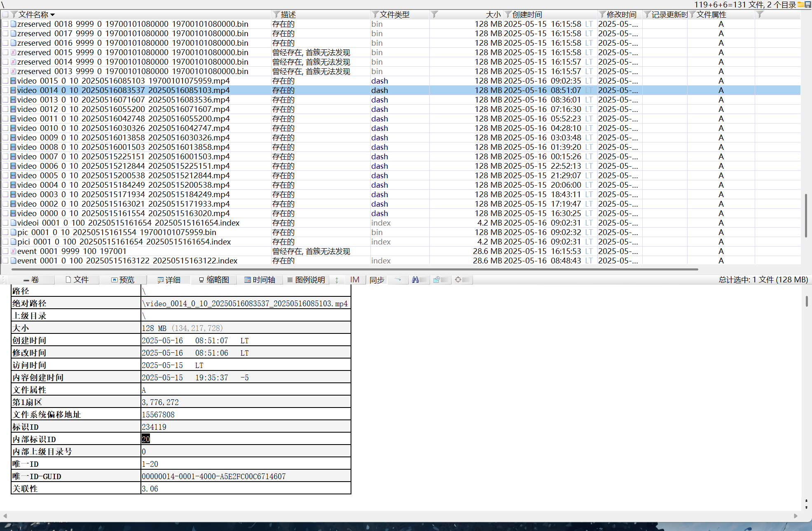Click filter funnel on 文件类型 column
The width and height of the screenshot is (812, 531).
click(375, 15)
